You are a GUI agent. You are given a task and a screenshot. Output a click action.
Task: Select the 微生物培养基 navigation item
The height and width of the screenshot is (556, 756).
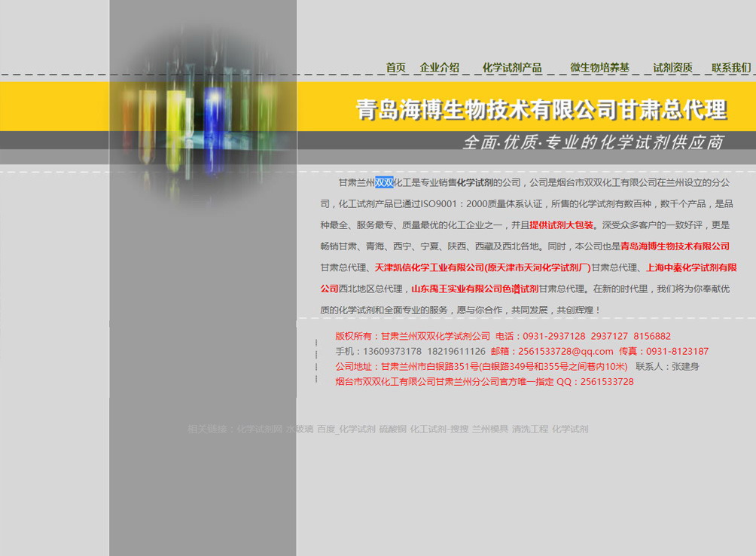[599, 68]
